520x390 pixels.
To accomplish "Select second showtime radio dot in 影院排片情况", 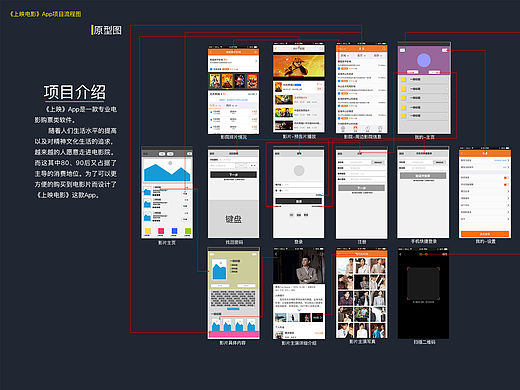I will pos(211,119).
